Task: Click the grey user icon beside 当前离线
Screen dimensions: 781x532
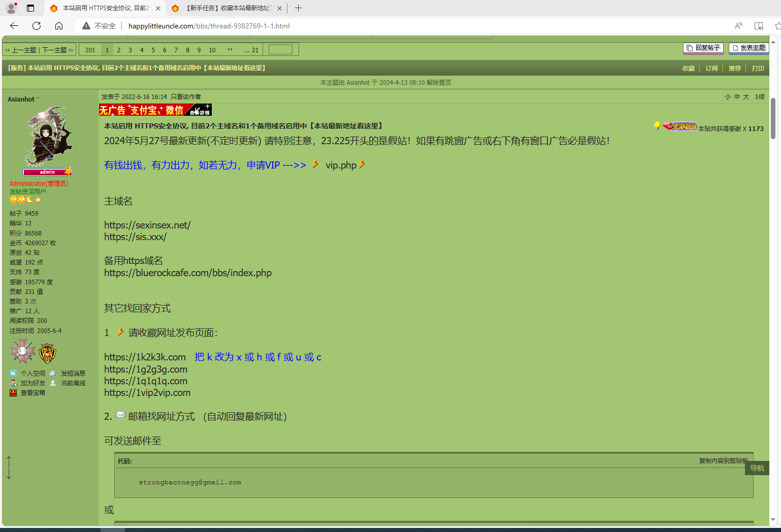Action: [x=53, y=383]
